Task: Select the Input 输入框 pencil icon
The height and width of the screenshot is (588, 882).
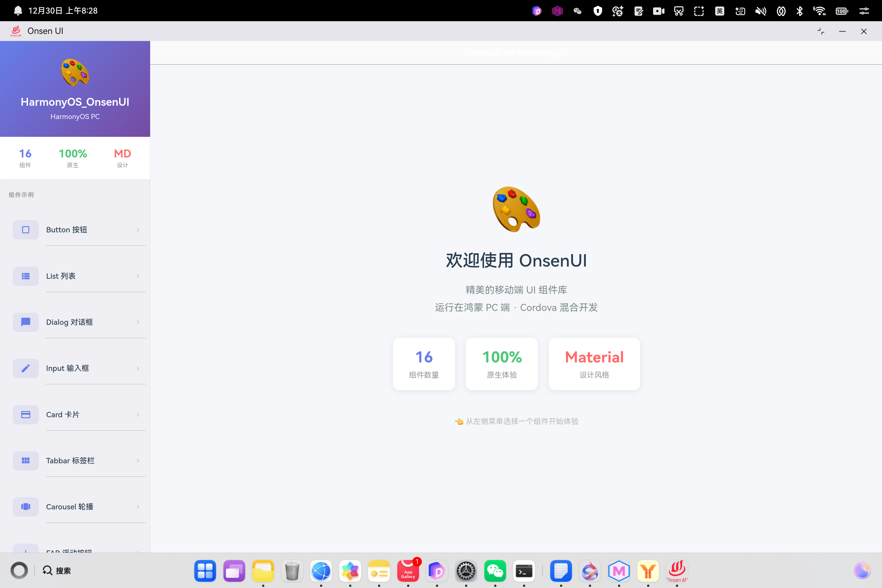Action: tap(25, 368)
